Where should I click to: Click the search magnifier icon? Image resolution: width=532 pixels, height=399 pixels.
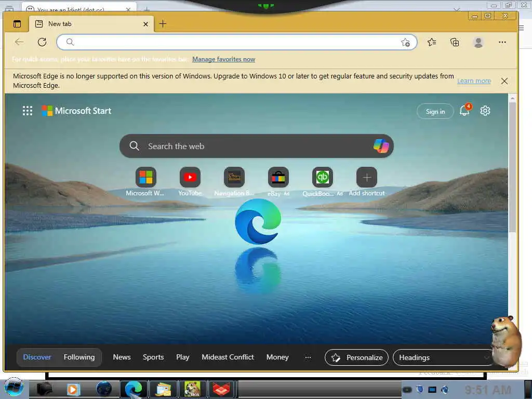pos(135,146)
